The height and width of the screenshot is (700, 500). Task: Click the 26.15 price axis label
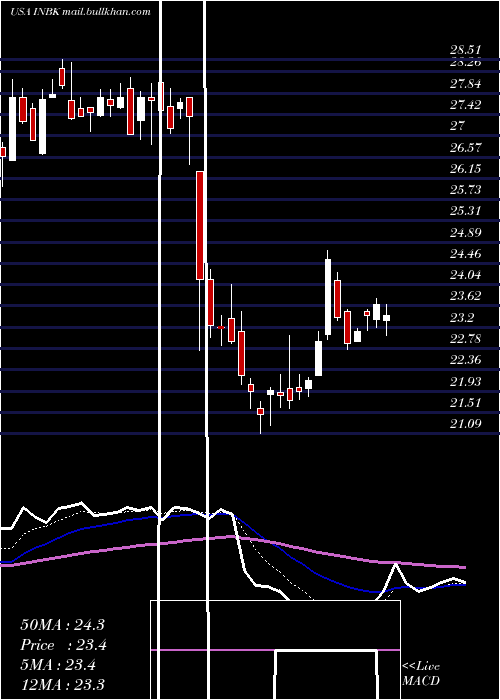tap(466, 168)
